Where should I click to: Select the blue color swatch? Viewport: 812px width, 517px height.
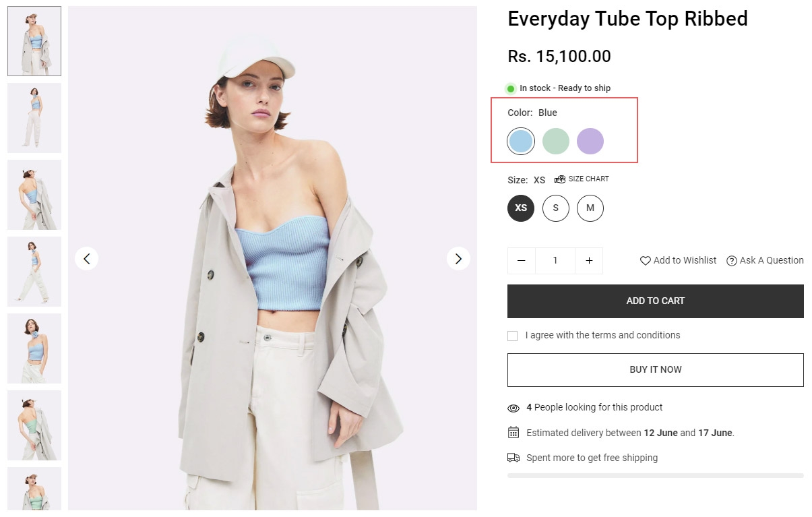(x=521, y=142)
